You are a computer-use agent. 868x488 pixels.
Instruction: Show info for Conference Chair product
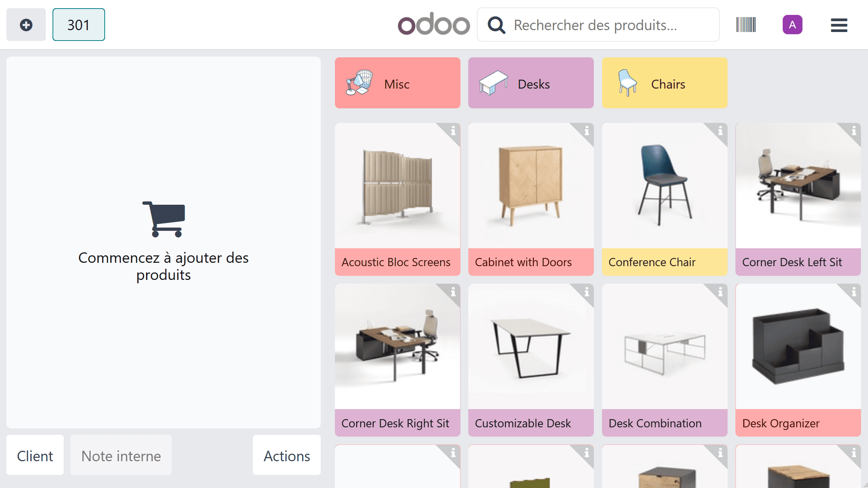(720, 131)
